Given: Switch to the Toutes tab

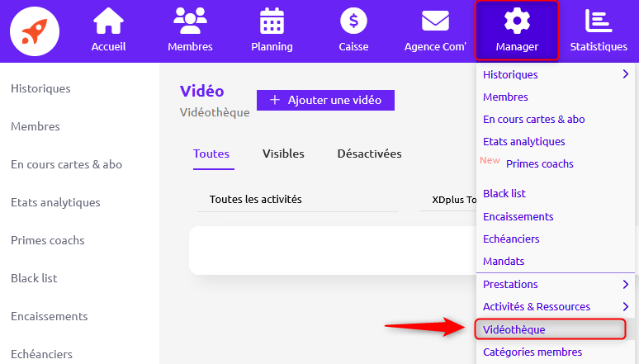Looking at the screenshot, I should pos(211,154).
